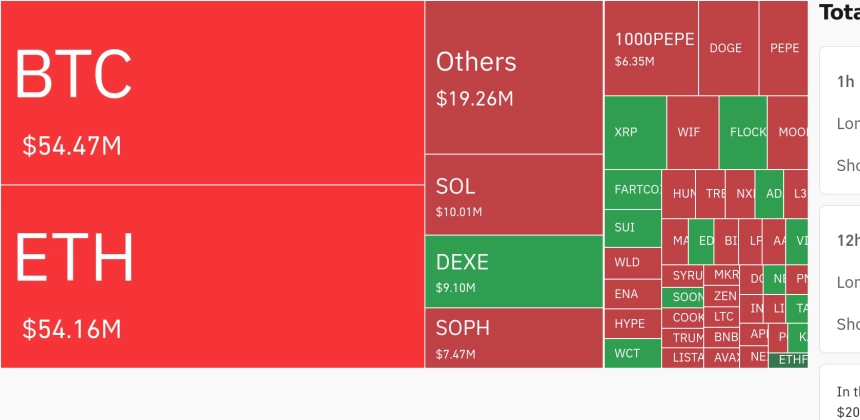Click the WLD tile
Image resolution: width=860 pixels, height=420 pixels.
pyautogui.click(x=633, y=263)
